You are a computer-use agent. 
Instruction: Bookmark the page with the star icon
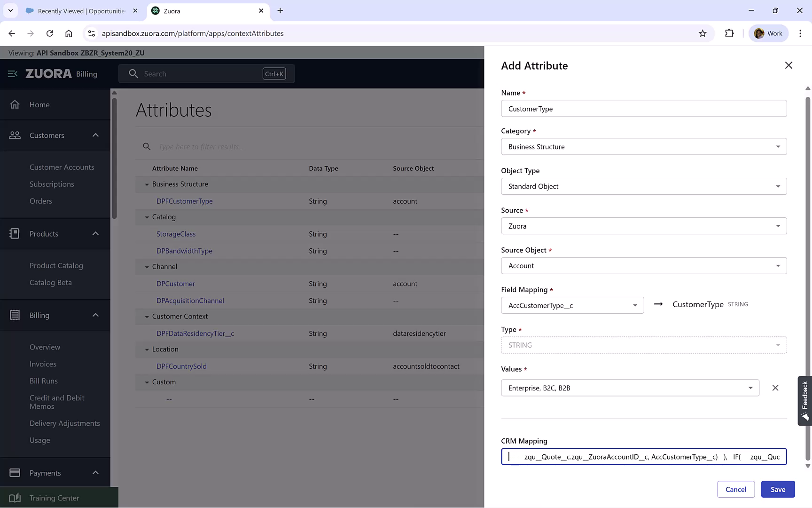(x=703, y=33)
